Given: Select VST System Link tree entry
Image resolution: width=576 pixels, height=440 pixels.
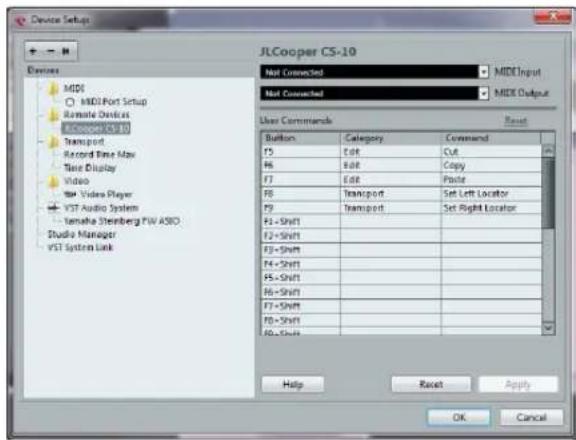Looking at the screenshot, I should click(80, 248).
